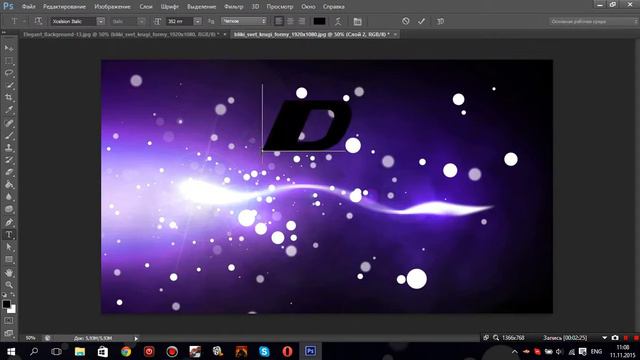Open the font style dropdown
Screen dimensions: 640x360
[x=141, y=21]
